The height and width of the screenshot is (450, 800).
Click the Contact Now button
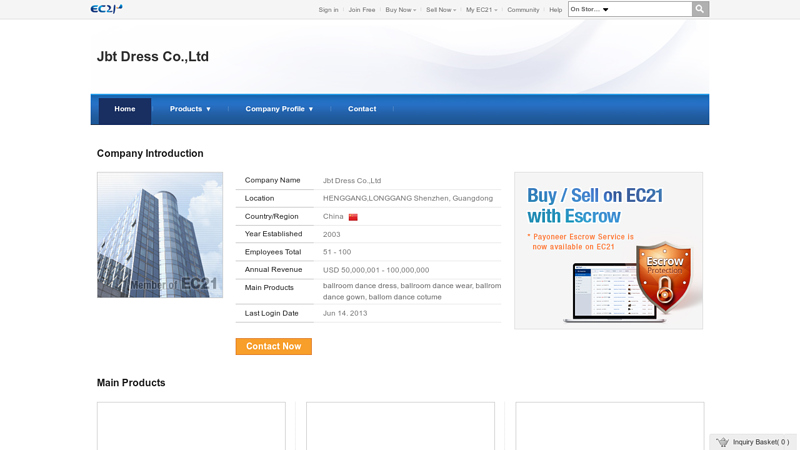click(273, 346)
